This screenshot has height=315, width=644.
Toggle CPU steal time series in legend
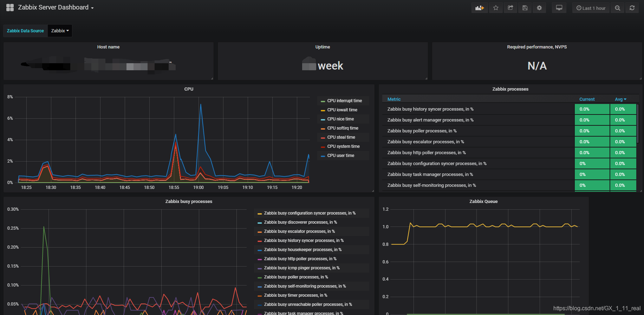point(341,137)
